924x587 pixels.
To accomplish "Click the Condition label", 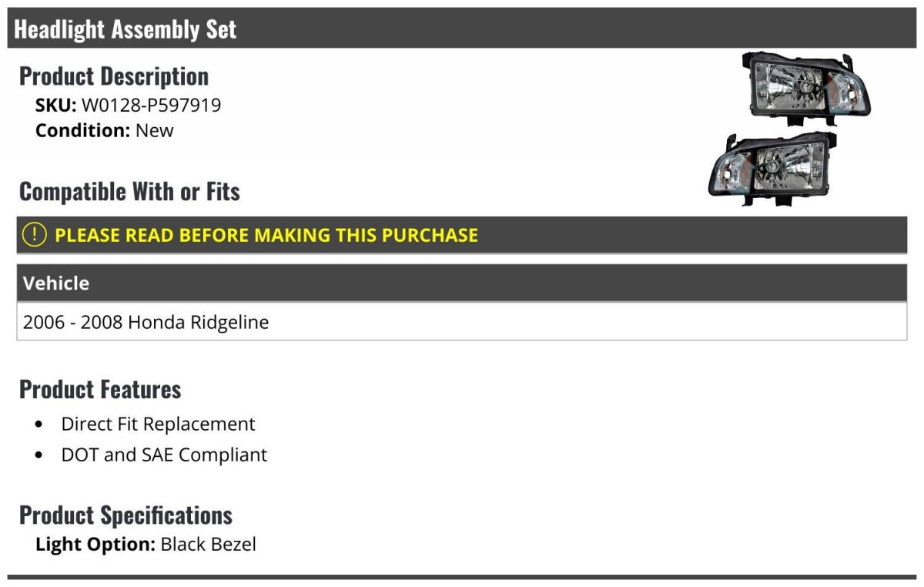I will 82,130.
